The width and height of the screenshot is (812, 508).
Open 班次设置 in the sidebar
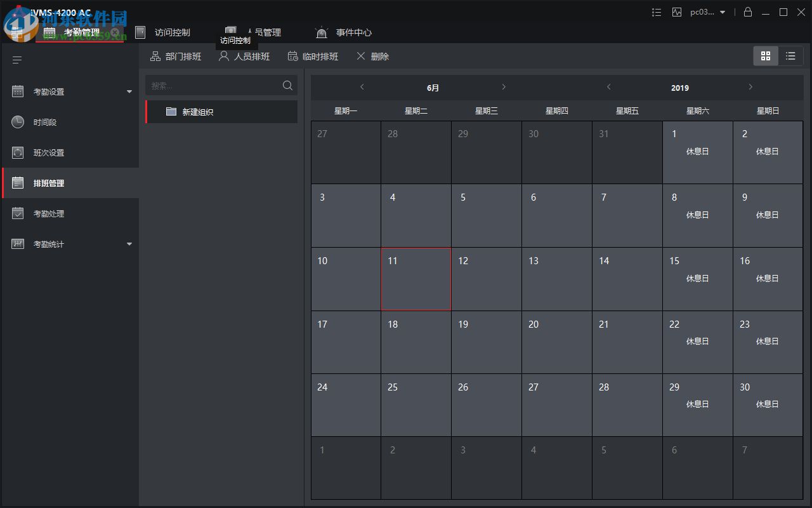(x=70, y=152)
